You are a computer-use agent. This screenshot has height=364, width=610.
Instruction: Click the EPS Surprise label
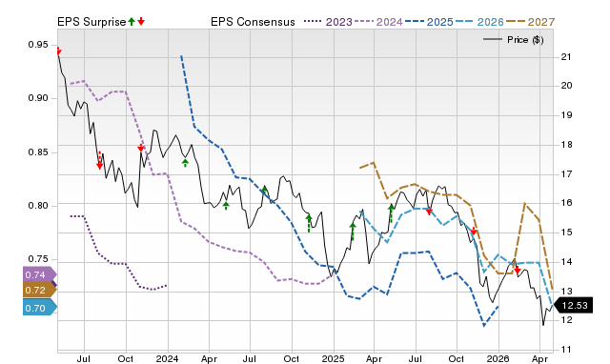click(x=91, y=22)
